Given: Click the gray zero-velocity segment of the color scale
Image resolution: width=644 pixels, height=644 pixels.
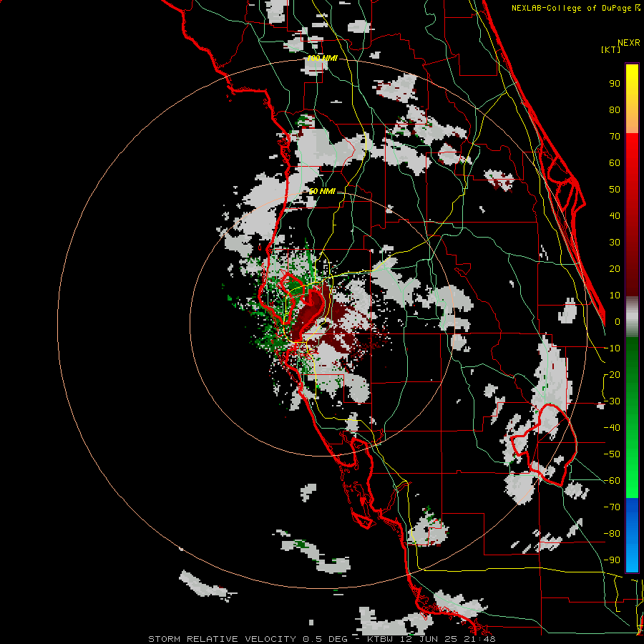Looking at the screenshot, I should tap(632, 316).
